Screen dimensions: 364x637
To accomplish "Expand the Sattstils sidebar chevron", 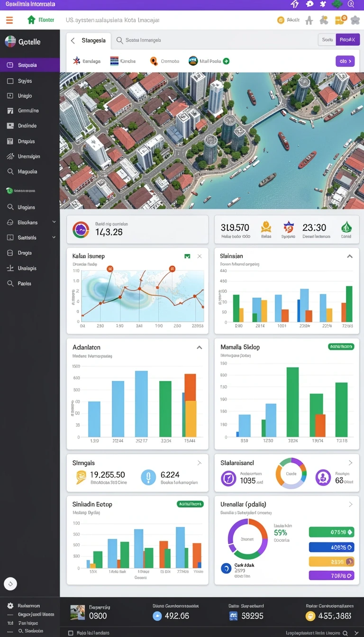I will pyautogui.click(x=54, y=237).
